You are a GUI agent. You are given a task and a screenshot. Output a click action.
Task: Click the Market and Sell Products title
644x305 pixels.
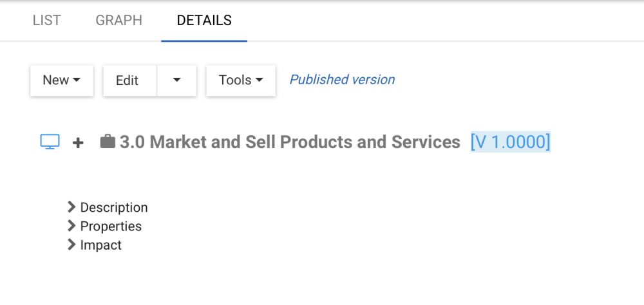pyautogui.click(x=290, y=142)
